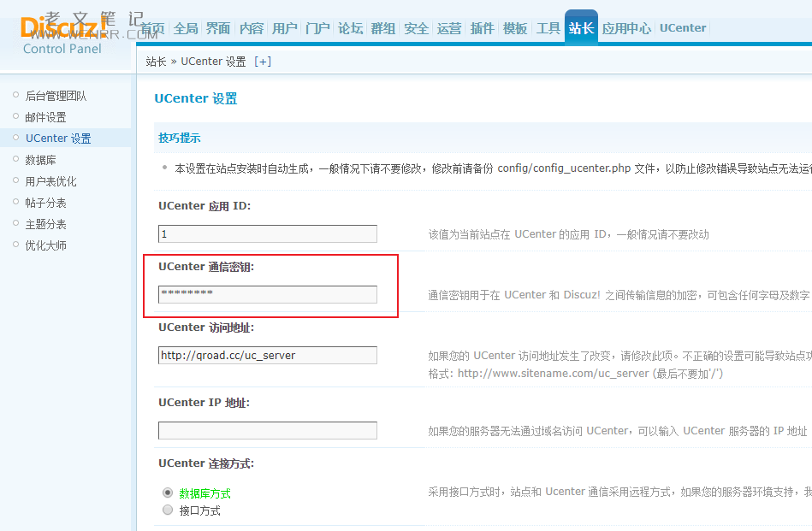Click the UCenter IP 地址 label
Viewport: 812px width, 531px height.
click(204, 403)
